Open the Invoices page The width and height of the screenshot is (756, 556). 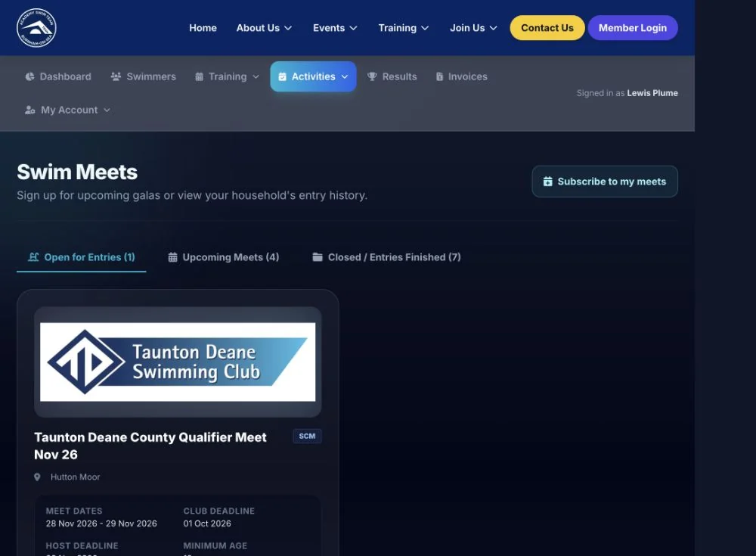click(x=461, y=76)
